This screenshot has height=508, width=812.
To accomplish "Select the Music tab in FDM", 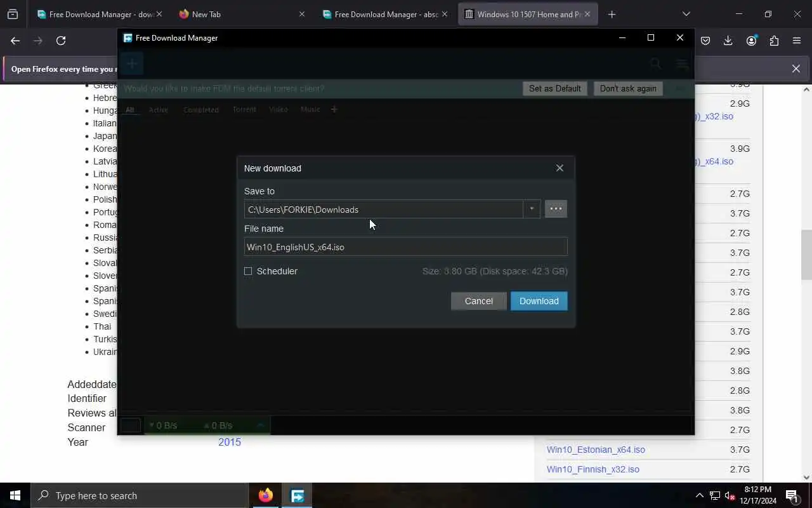I will coord(310,110).
